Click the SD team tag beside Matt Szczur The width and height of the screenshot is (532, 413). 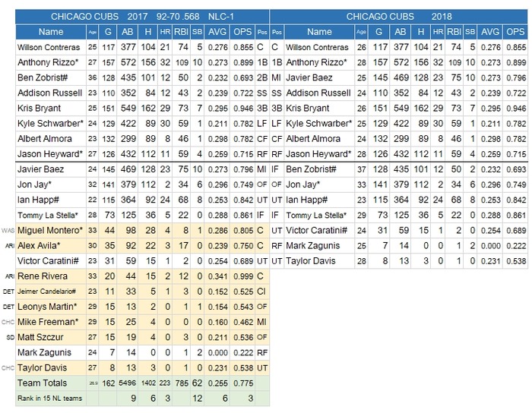pos(10,337)
